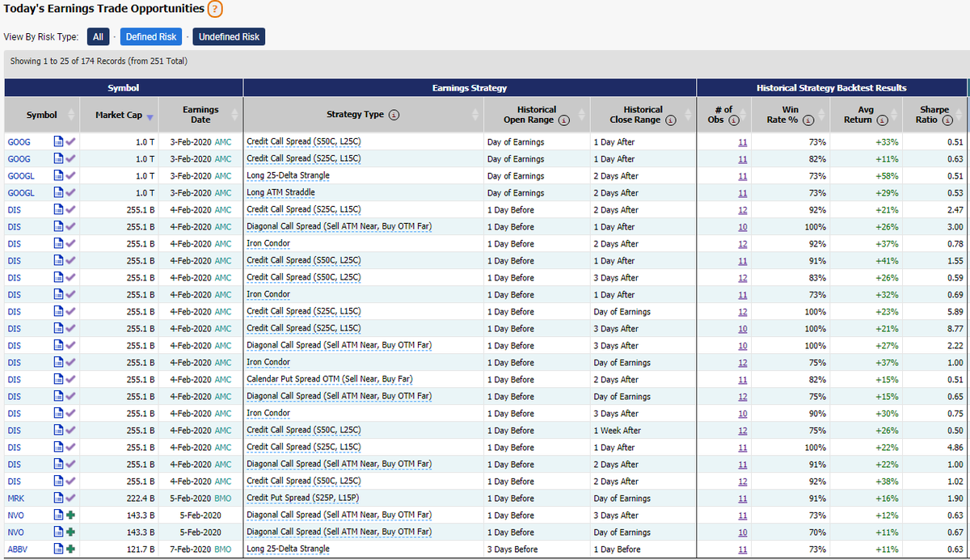
Task: Click info icon beside Sharpe Ratio
Action: (x=947, y=120)
